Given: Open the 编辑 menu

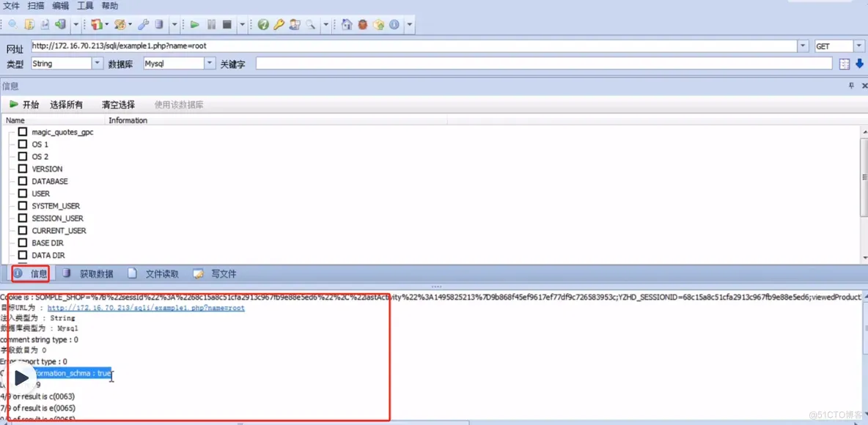Looking at the screenshot, I should coord(61,6).
